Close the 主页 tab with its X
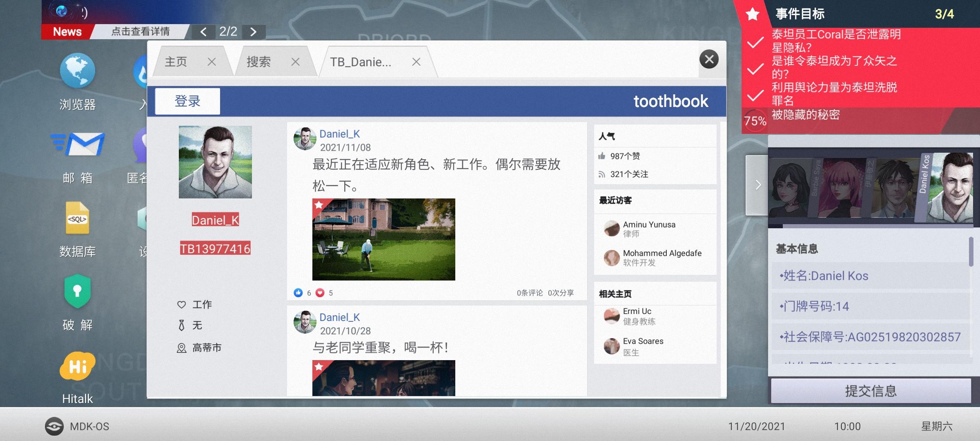 (x=212, y=62)
